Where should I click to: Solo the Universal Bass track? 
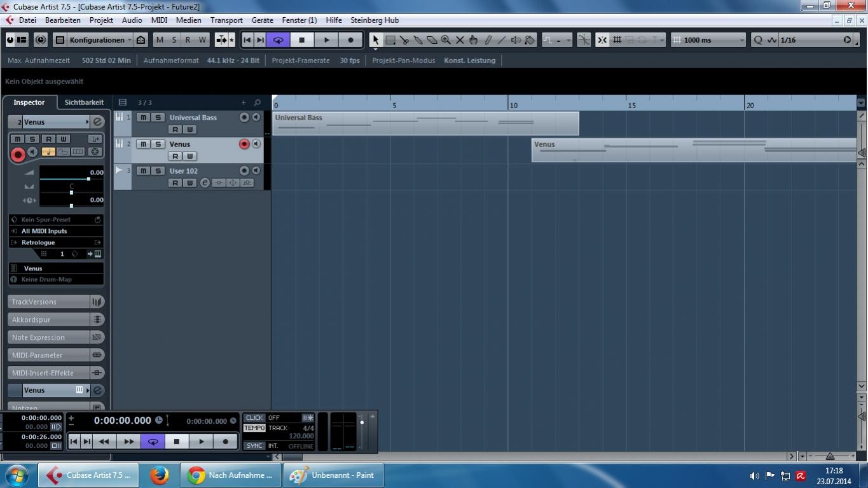(158, 118)
